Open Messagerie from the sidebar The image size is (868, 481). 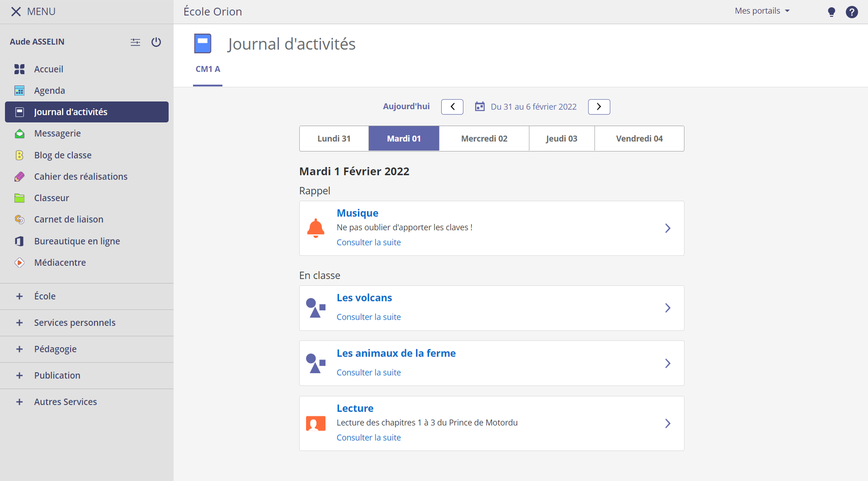[x=57, y=133]
